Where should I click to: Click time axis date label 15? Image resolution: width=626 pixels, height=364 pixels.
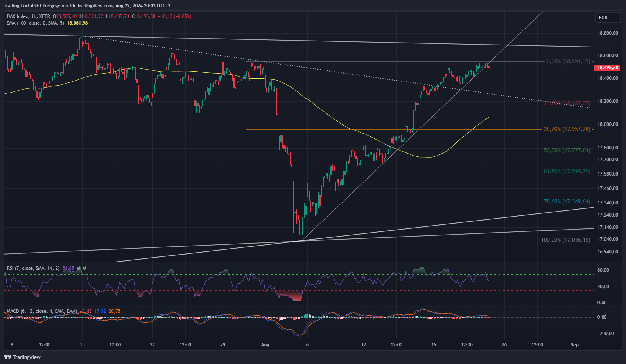point(82,345)
